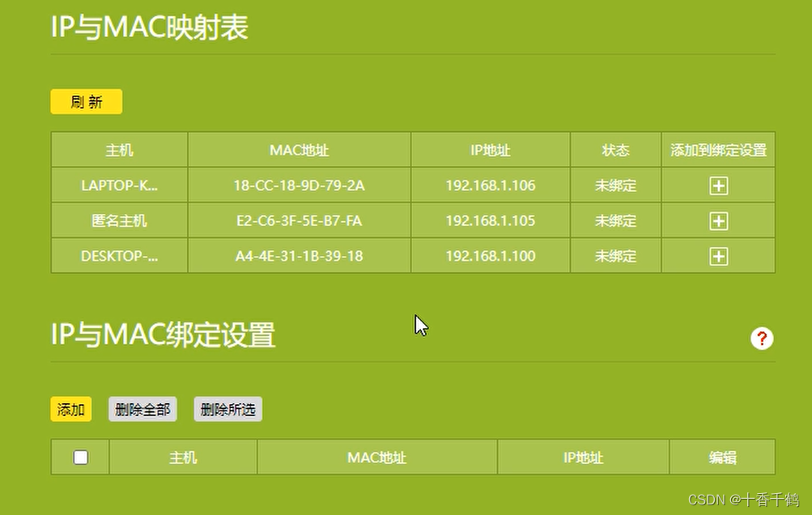Click the plus icon for IP 192.168.1.106
The height and width of the screenshot is (515, 812).
pos(717,185)
